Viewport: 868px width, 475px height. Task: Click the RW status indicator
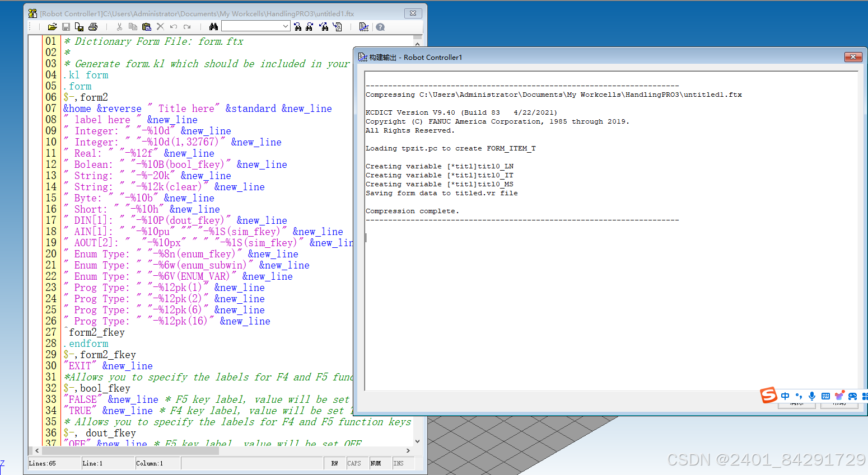(x=334, y=463)
